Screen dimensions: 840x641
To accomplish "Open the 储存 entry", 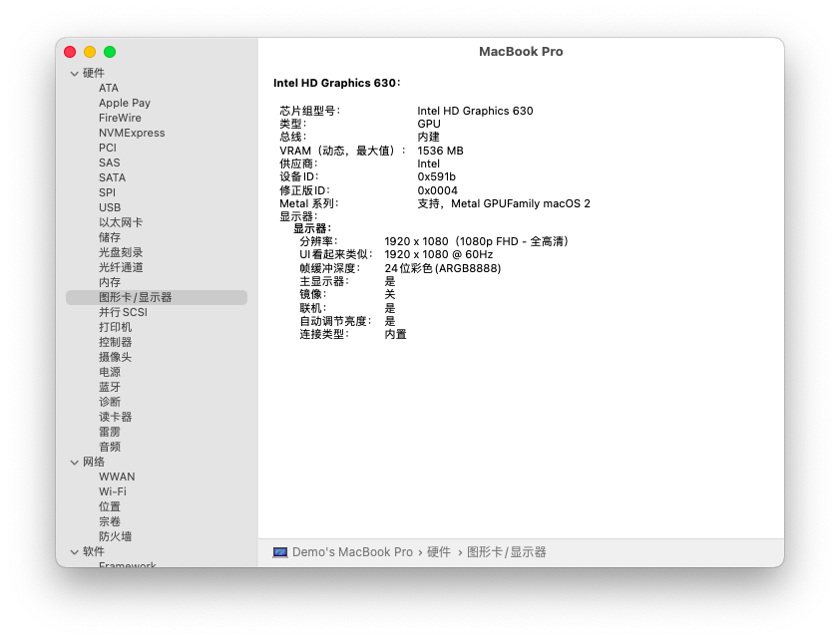I will coord(110,237).
